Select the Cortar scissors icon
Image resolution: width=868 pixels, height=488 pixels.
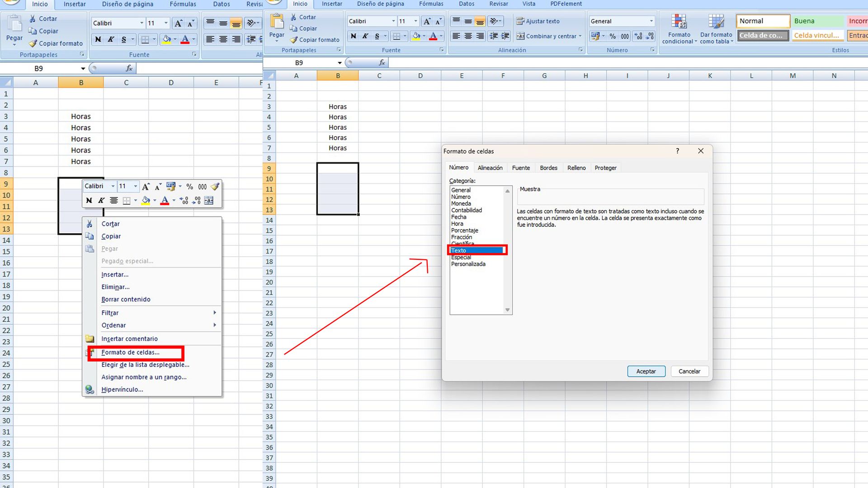(32, 19)
